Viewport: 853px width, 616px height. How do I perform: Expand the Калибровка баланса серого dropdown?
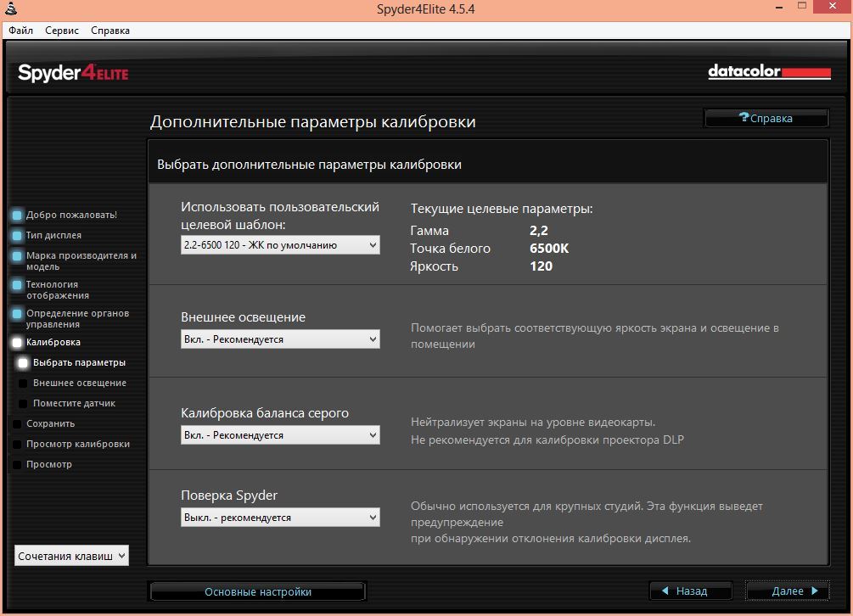(280, 435)
